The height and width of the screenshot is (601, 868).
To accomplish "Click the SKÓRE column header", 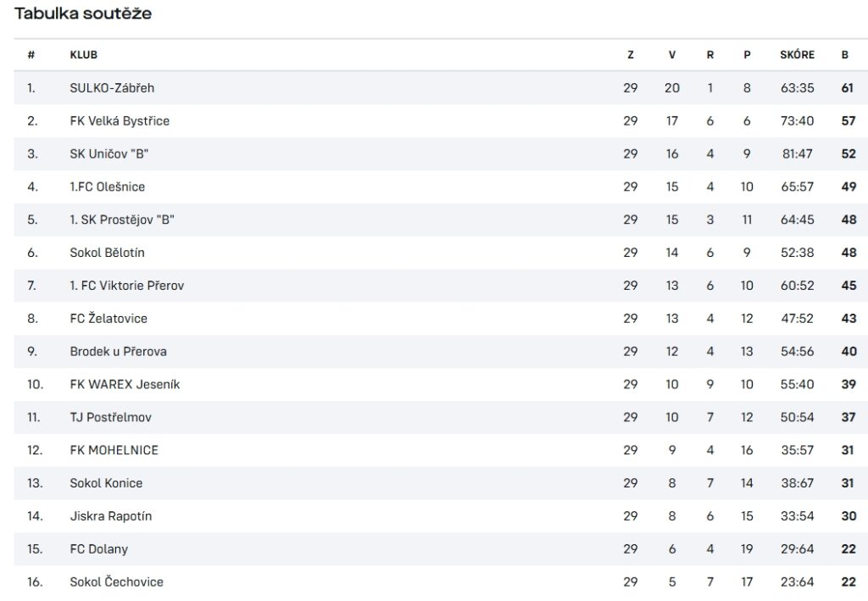I will point(797,55).
